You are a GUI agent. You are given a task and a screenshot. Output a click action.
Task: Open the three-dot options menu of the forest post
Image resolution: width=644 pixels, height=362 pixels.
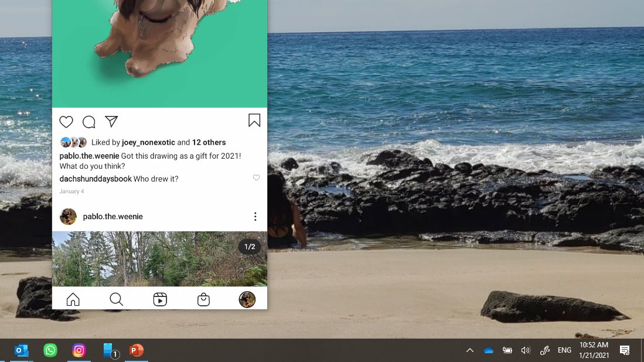pos(255,216)
